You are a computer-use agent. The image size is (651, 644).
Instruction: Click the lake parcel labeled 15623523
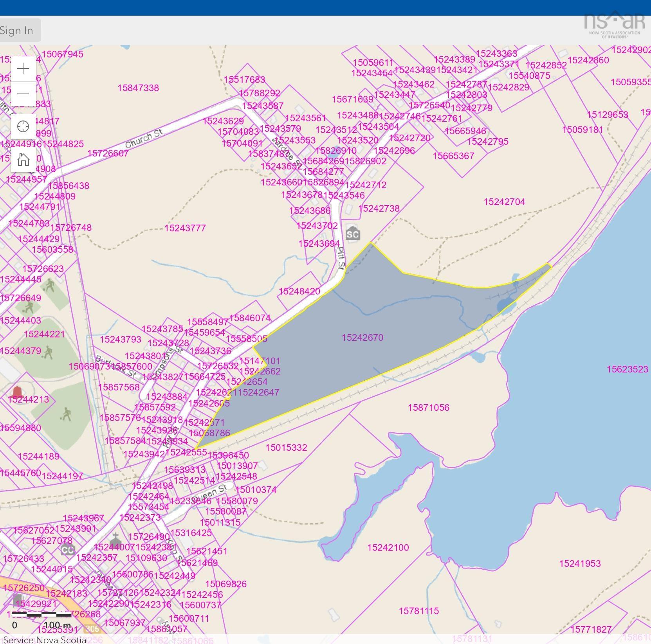tap(627, 369)
